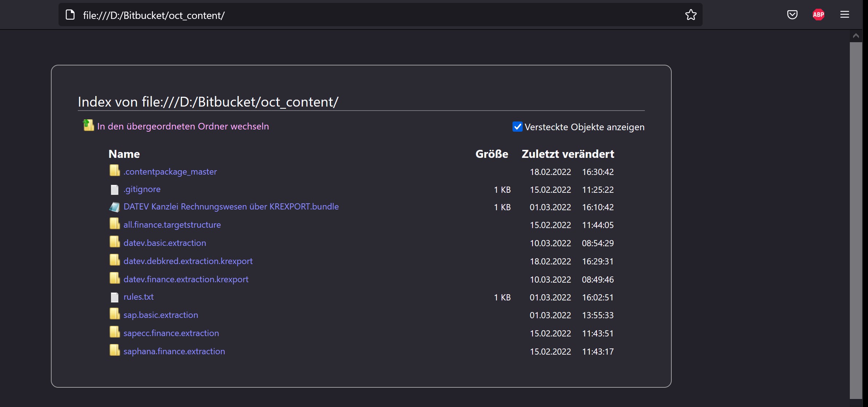Go to the parent folder link
The height and width of the screenshot is (407, 868).
click(183, 126)
